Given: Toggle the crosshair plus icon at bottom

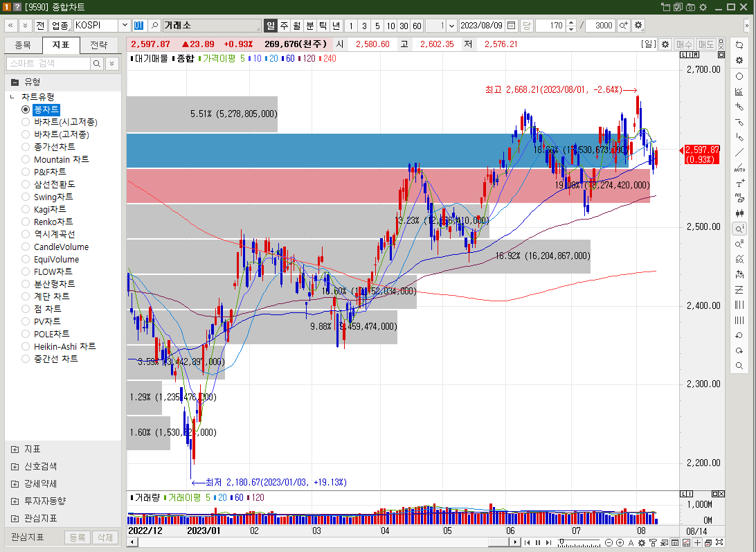Looking at the screenshot, I should 697,543.
